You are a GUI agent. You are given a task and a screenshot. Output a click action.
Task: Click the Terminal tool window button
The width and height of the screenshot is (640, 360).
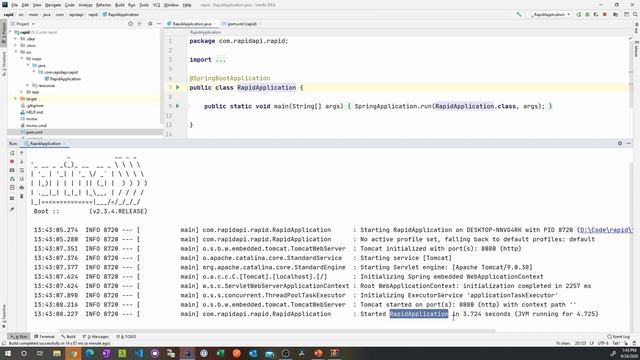(44, 337)
